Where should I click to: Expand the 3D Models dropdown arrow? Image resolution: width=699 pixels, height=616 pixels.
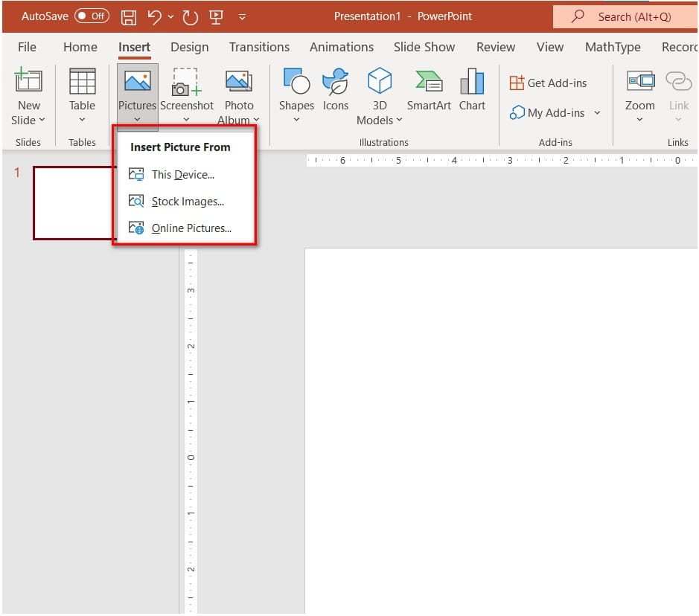tap(399, 120)
